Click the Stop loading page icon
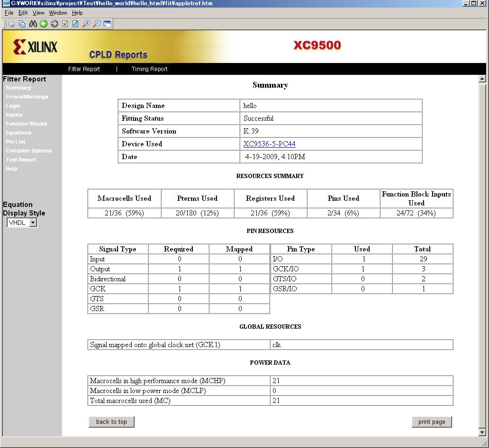This screenshot has width=489, height=448. [65, 24]
